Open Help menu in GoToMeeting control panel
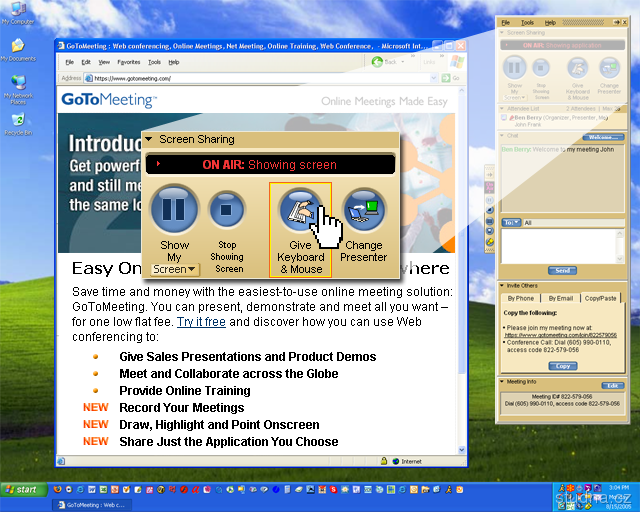Screen dimensions: 640x512 pos(550,22)
